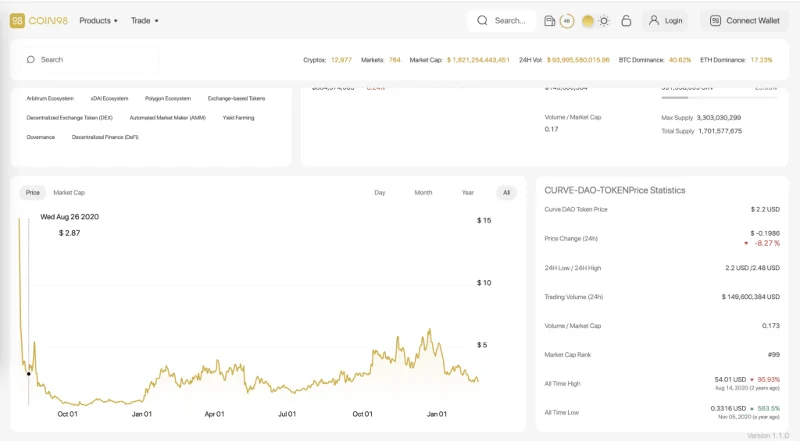The height and width of the screenshot is (441, 800).
Task: Click Trading Volume $149,600,384 USD
Action: click(751, 297)
